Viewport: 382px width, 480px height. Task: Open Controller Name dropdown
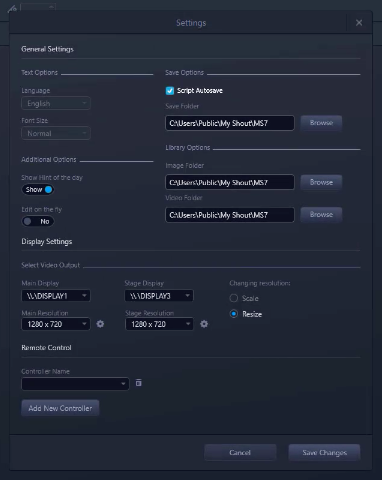[75, 384]
